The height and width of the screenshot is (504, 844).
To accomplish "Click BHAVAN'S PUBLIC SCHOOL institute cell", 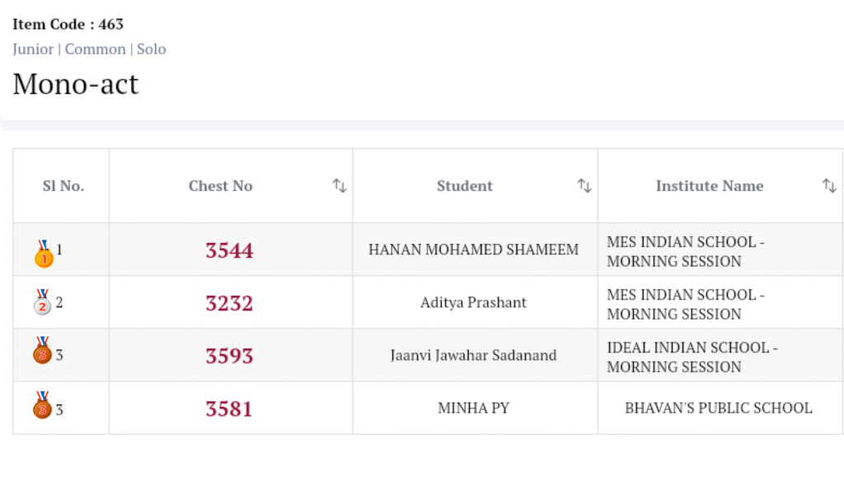I will click(x=718, y=408).
